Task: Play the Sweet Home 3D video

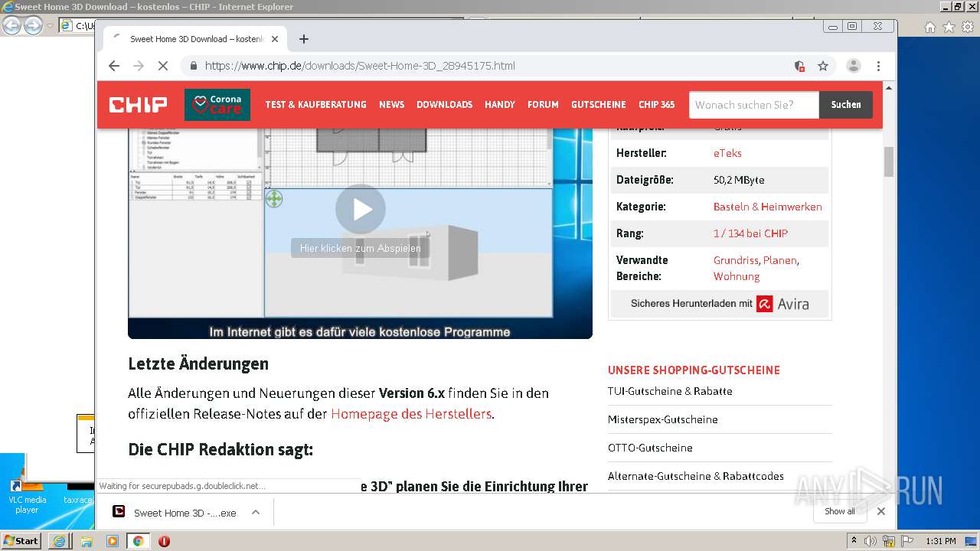Action: [361, 209]
